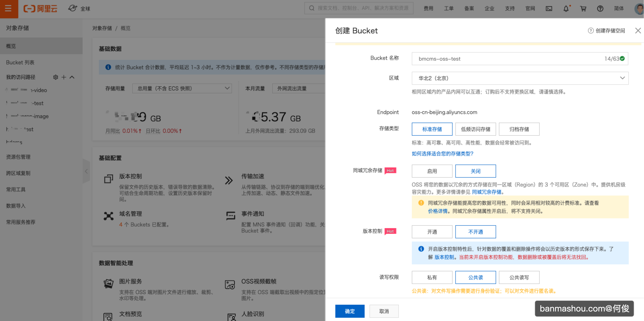Open the 价格详情 link
Screen dimensions: 644x321
click(x=438, y=211)
